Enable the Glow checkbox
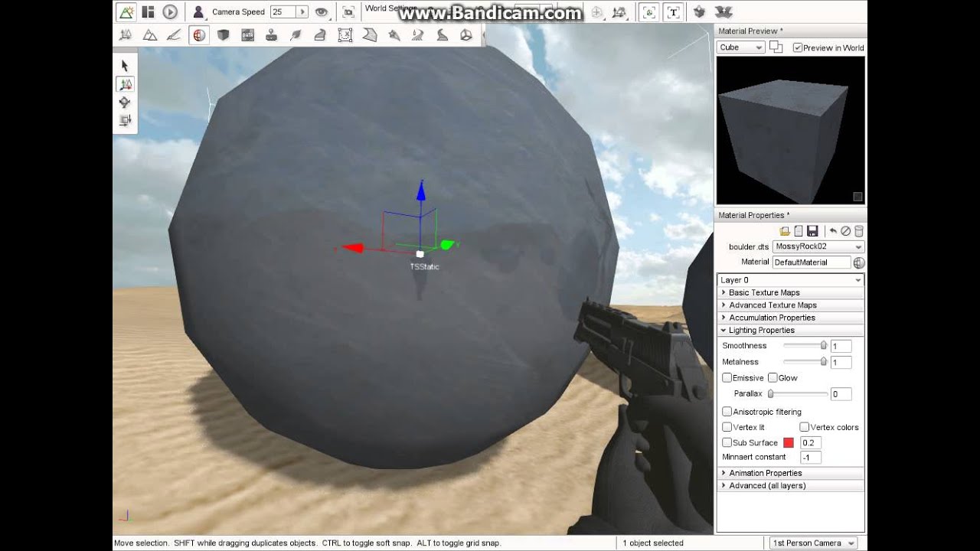980x551 pixels. click(773, 378)
